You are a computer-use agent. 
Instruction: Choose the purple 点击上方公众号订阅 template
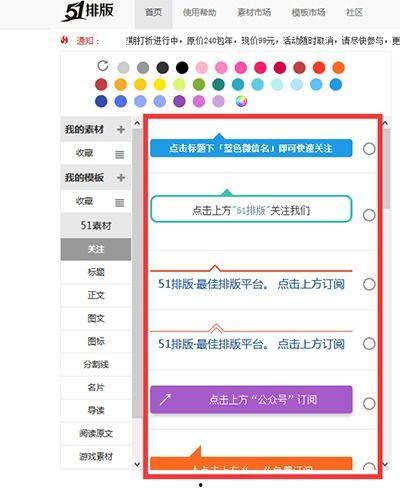click(x=251, y=399)
